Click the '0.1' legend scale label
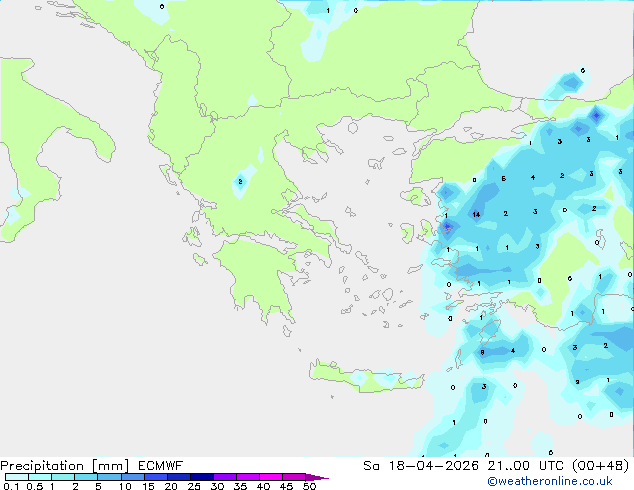 [11, 486]
